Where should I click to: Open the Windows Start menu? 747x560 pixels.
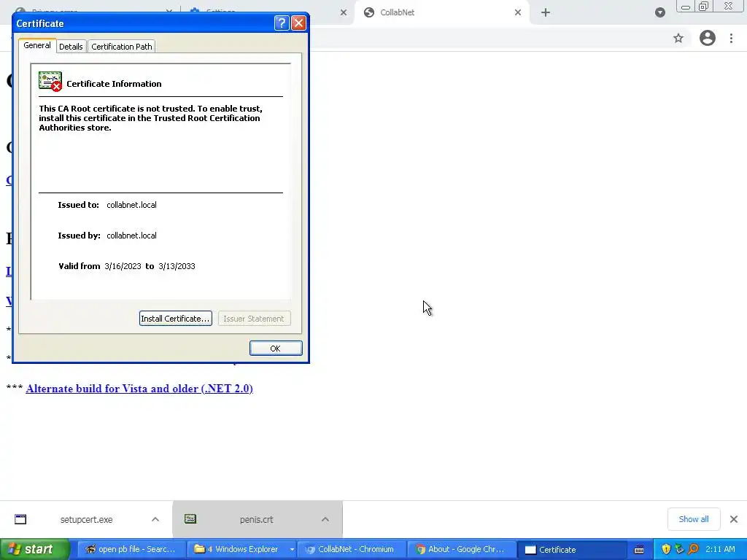[35, 549]
